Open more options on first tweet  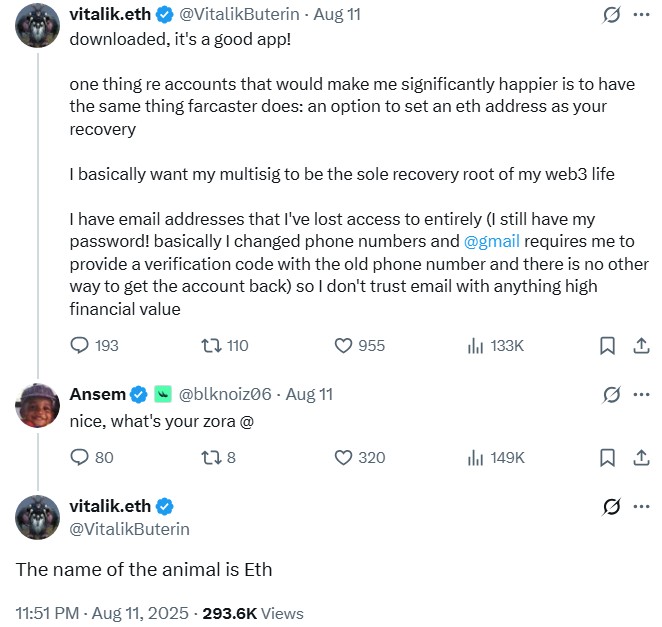641,17
